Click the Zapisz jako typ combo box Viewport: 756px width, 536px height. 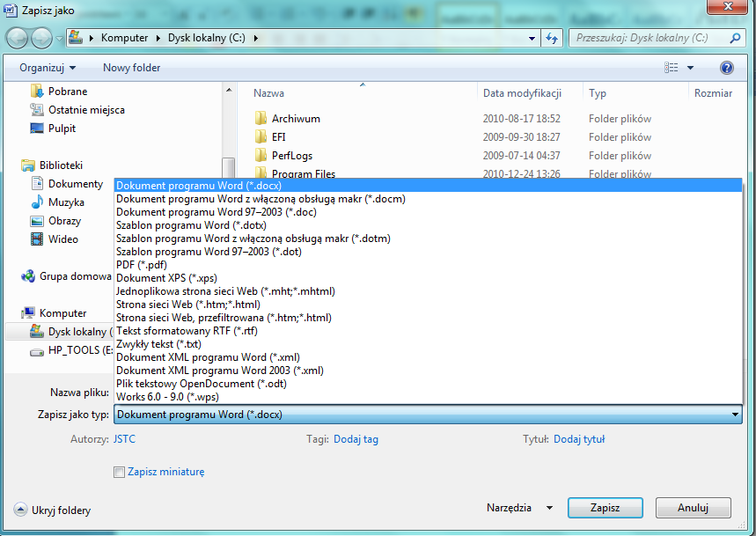(428, 415)
